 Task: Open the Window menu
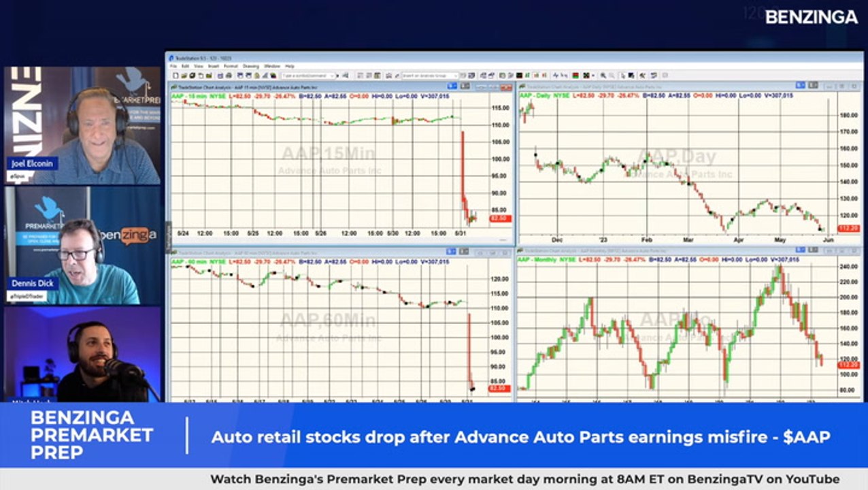click(x=272, y=66)
